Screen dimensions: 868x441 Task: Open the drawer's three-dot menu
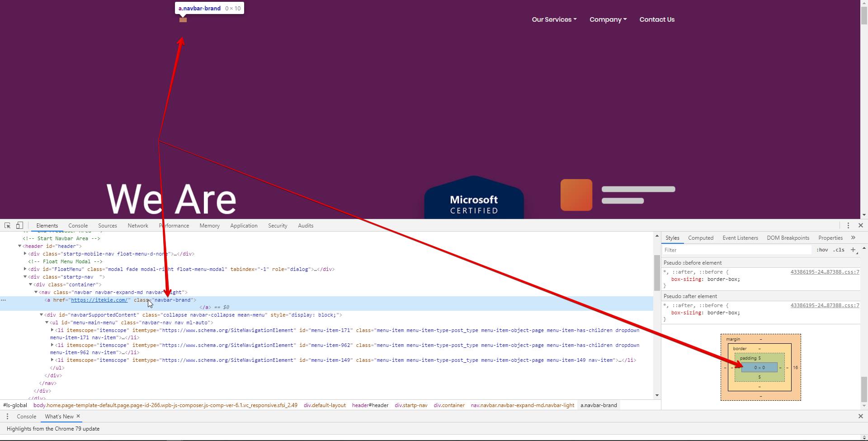pyautogui.click(x=7, y=417)
